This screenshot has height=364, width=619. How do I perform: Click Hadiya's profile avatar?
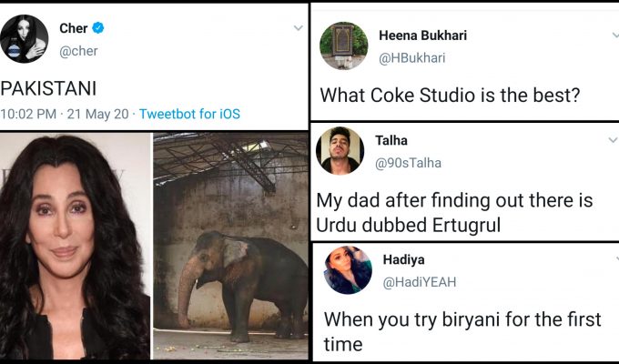coord(347,270)
